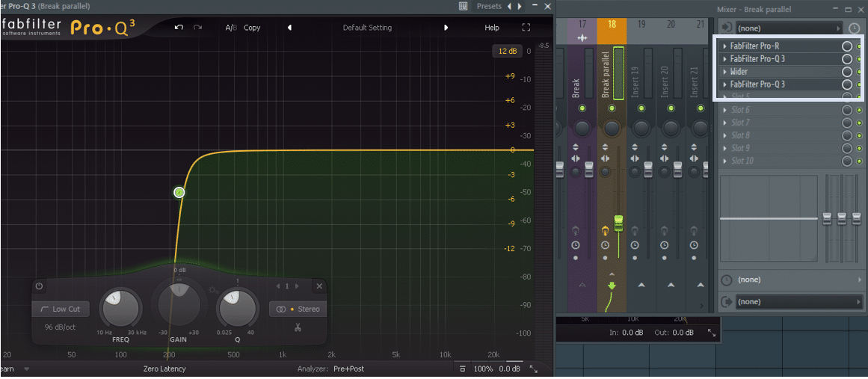
Task: Select the previous band arrow
Action: pyautogui.click(x=277, y=286)
